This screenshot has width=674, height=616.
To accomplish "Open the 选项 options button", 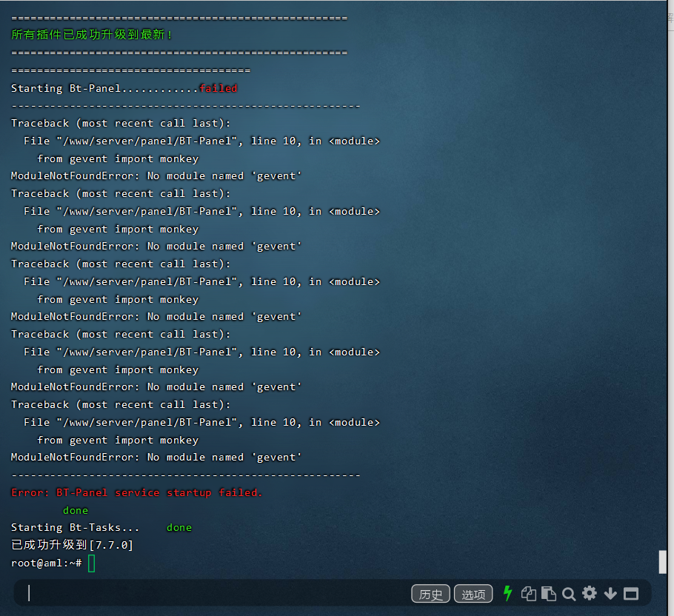I will pyautogui.click(x=473, y=594).
